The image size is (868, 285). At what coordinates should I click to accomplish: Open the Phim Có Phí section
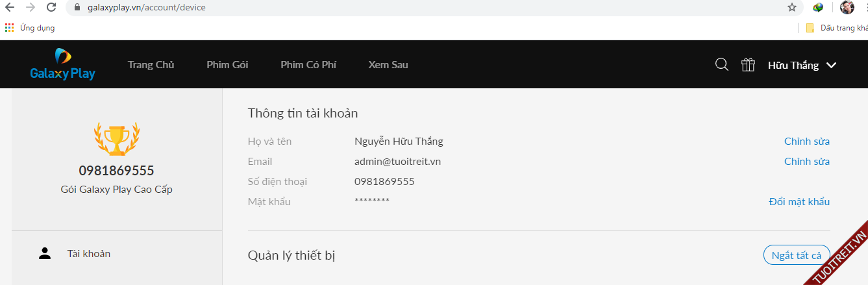(x=308, y=65)
